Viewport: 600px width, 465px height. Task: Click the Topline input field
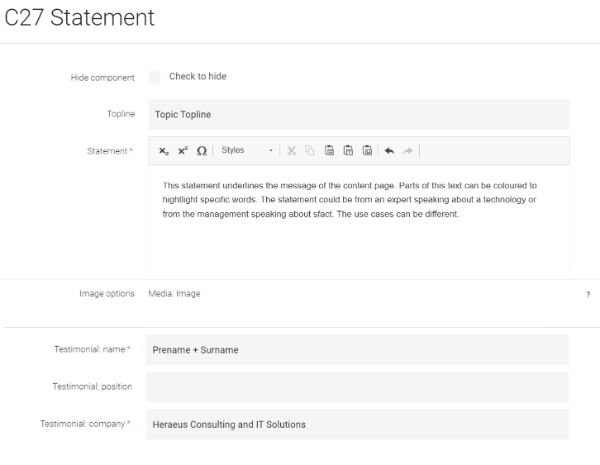pyautogui.click(x=359, y=114)
